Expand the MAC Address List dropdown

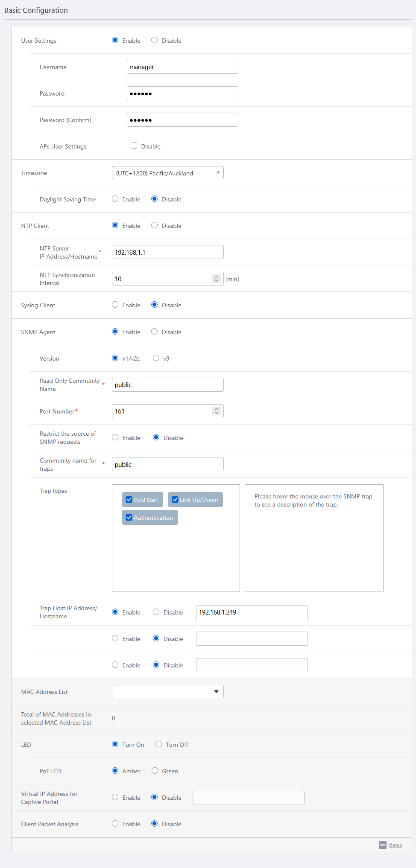[167, 692]
